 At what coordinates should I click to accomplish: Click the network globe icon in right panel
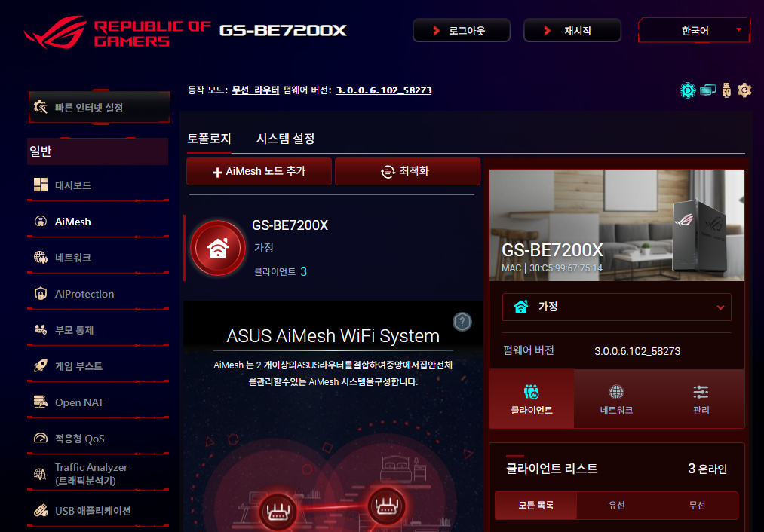point(616,392)
